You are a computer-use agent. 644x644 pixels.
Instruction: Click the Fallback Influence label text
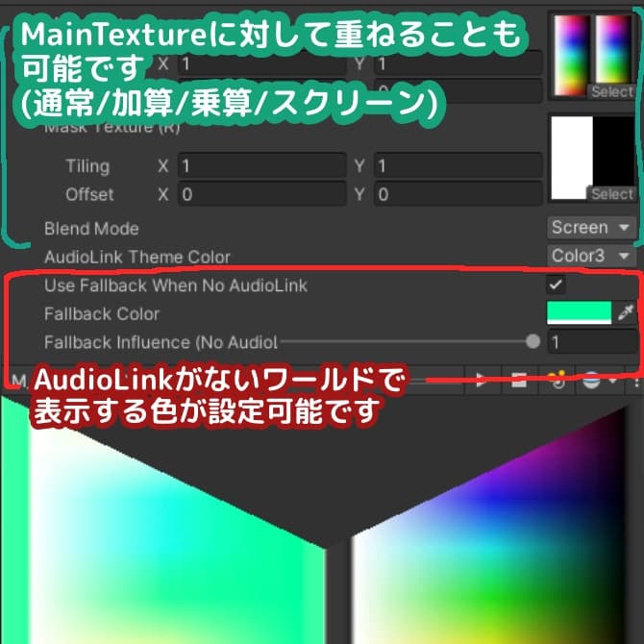pyautogui.click(x=161, y=342)
